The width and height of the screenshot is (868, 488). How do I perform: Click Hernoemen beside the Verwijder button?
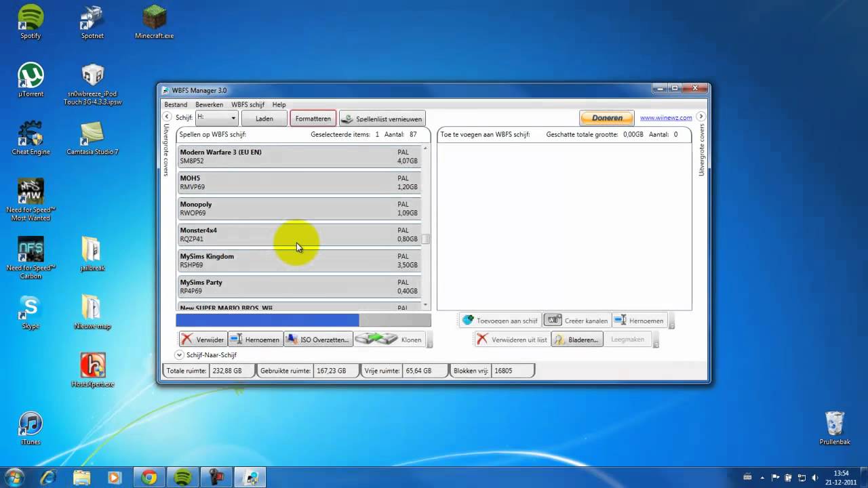pyautogui.click(x=254, y=340)
